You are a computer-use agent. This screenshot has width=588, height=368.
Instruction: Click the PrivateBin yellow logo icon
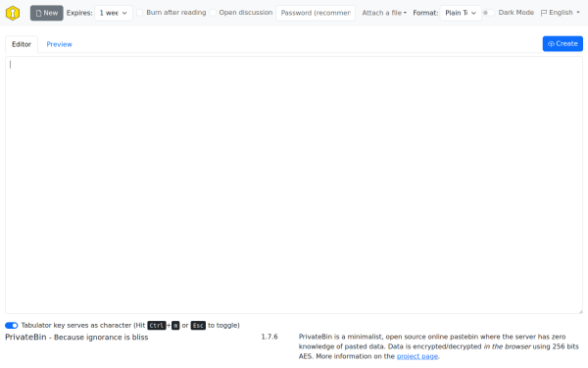click(x=13, y=13)
